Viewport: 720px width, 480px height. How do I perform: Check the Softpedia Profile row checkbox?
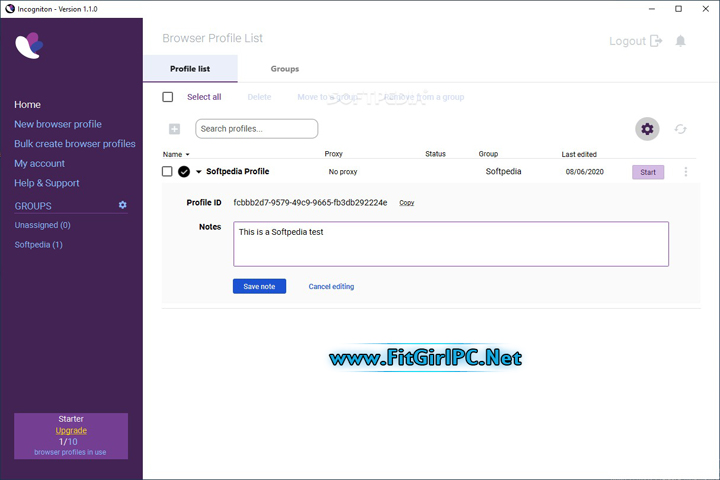167,171
